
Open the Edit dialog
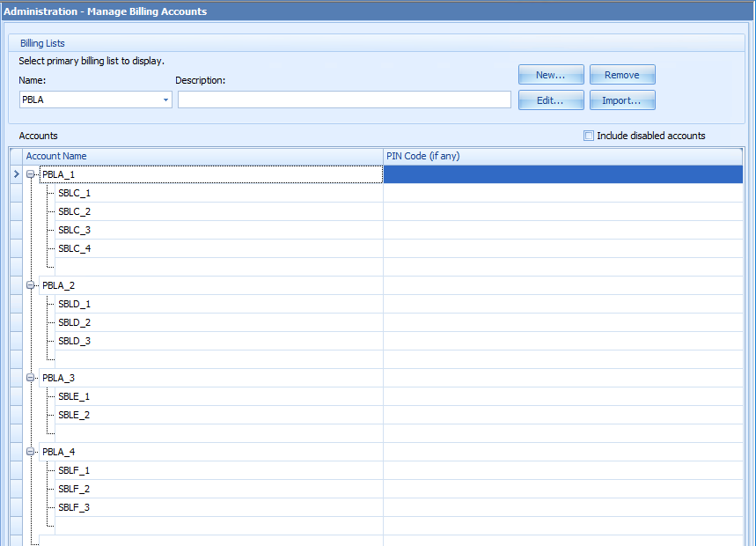551,100
